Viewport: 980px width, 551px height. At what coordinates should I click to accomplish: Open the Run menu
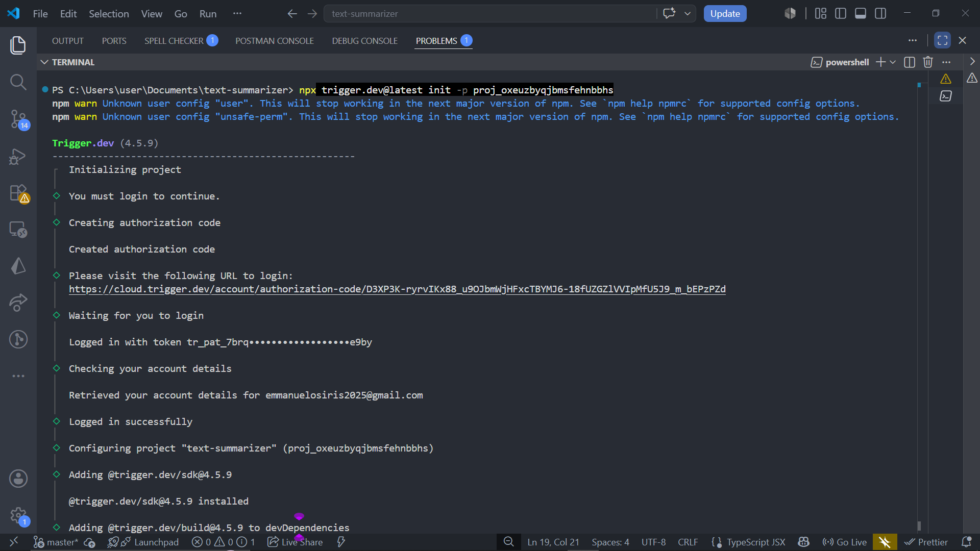(208, 14)
